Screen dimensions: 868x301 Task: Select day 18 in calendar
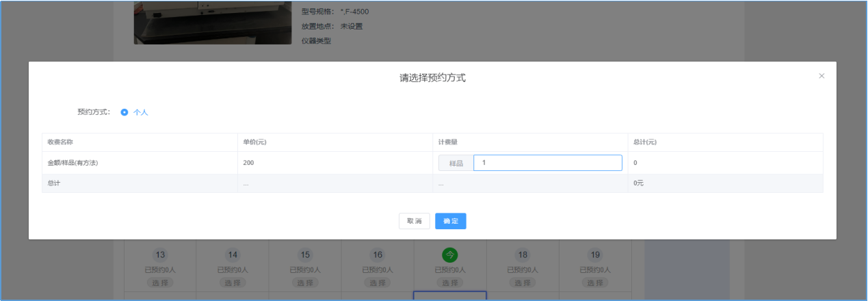tap(523, 255)
